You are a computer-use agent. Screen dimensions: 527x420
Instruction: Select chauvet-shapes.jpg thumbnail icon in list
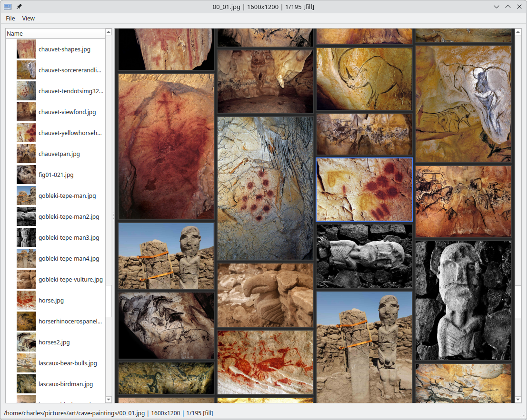click(26, 49)
